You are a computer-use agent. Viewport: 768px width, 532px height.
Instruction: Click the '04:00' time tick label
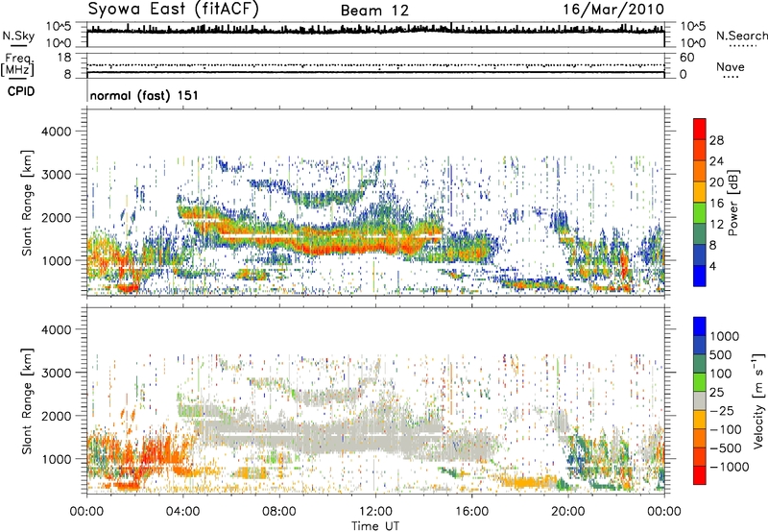182,512
